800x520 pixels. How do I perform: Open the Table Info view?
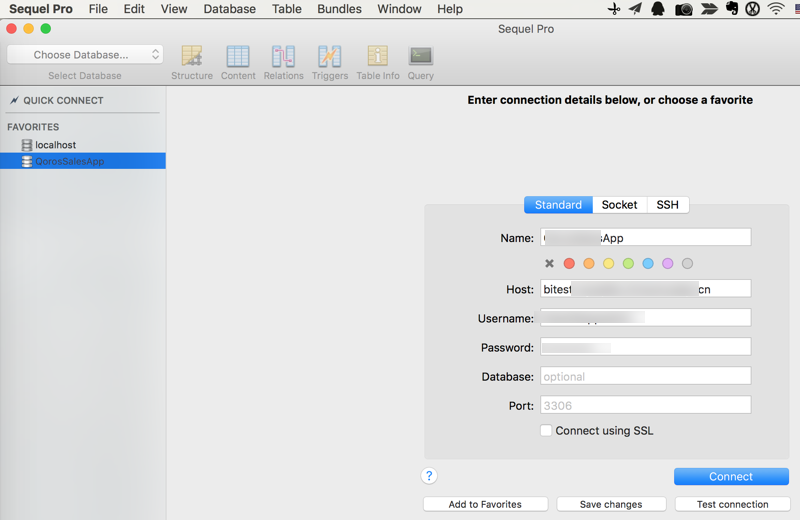click(x=378, y=62)
